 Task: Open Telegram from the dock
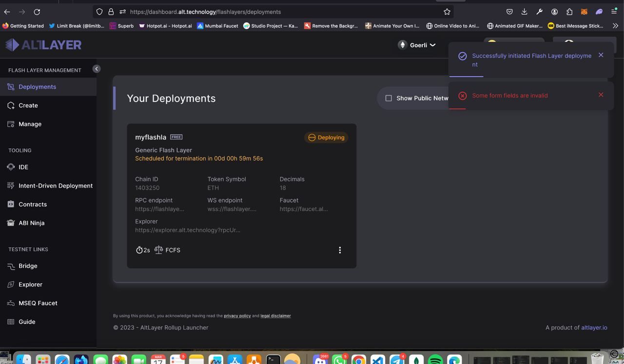(x=397, y=360)
